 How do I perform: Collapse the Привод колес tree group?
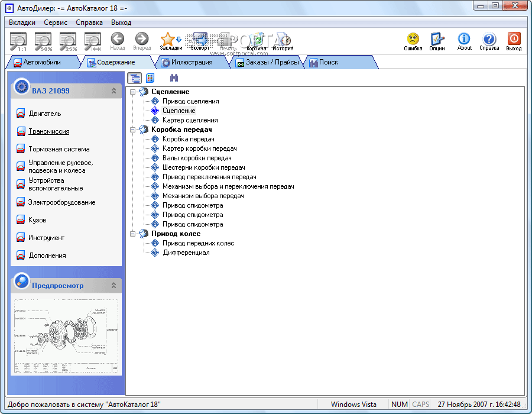pos(133,234)
